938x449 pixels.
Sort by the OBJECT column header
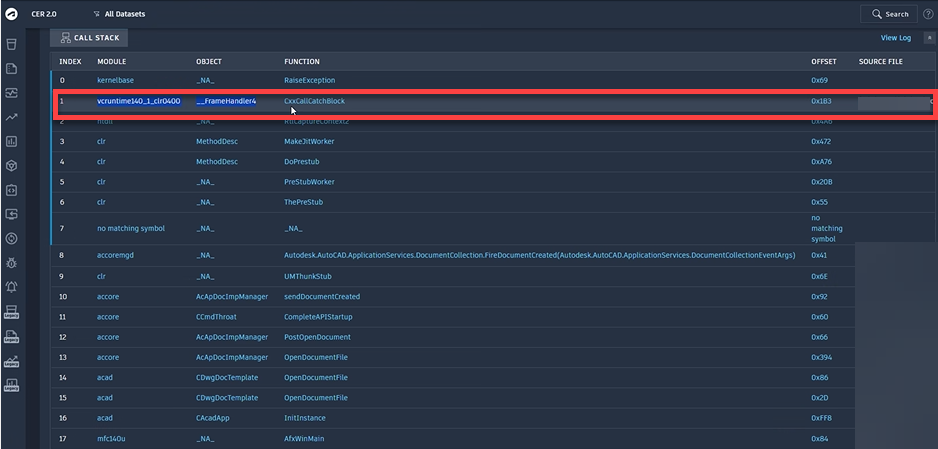coord(209,62)
